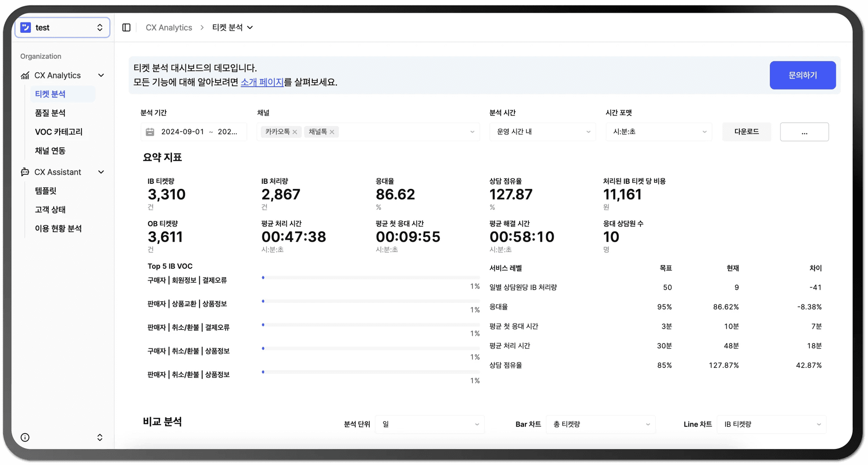Open the 분석 단위 dropdown
This screenshot has height=465, width=868.
430,424
